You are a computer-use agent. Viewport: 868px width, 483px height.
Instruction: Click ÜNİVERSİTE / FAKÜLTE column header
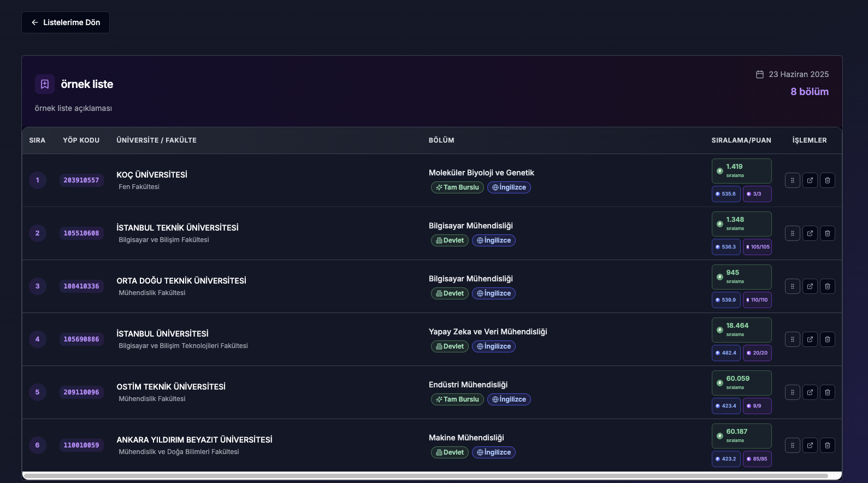[156, 140]
